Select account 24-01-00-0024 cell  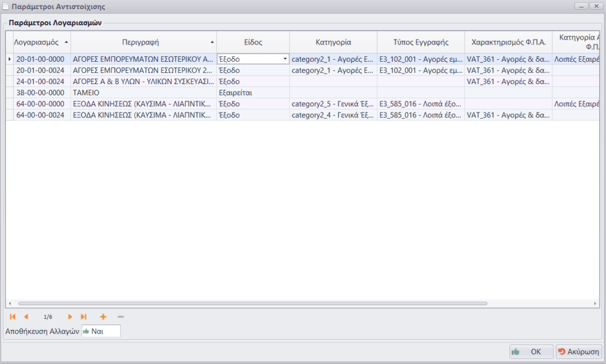pyautogui.click(x=40, y=82)
